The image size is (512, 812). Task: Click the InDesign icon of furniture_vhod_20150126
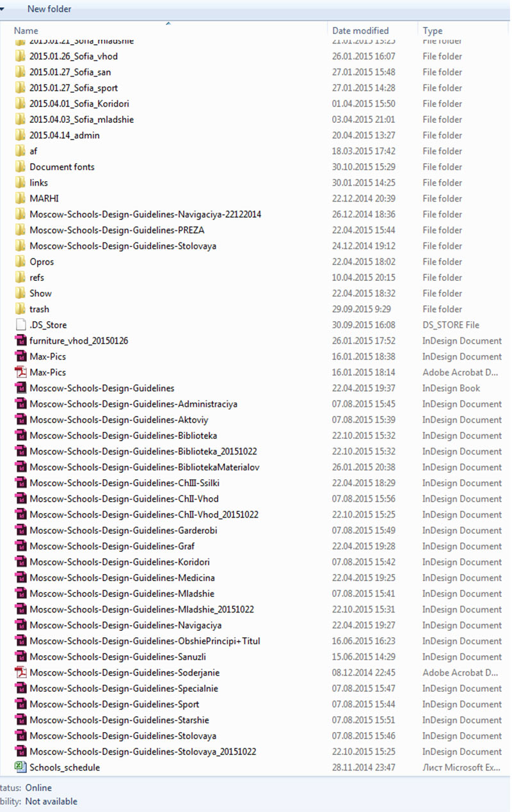20,341
